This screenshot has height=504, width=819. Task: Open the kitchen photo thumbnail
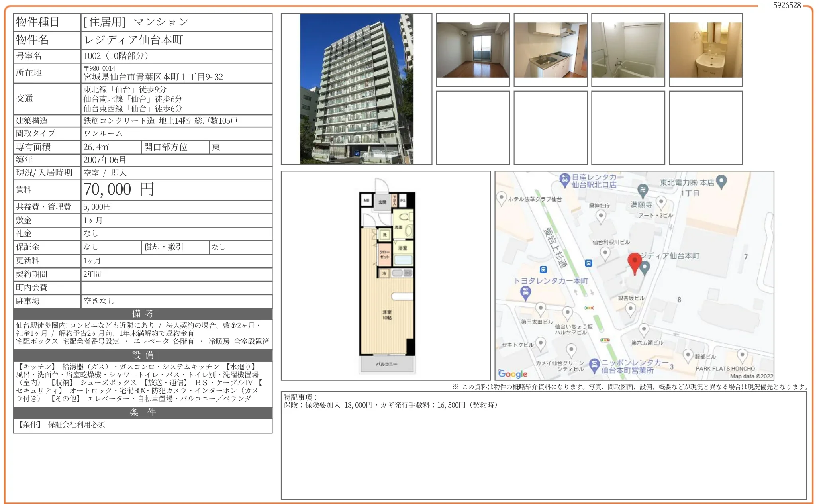click(x=551, y=50)
